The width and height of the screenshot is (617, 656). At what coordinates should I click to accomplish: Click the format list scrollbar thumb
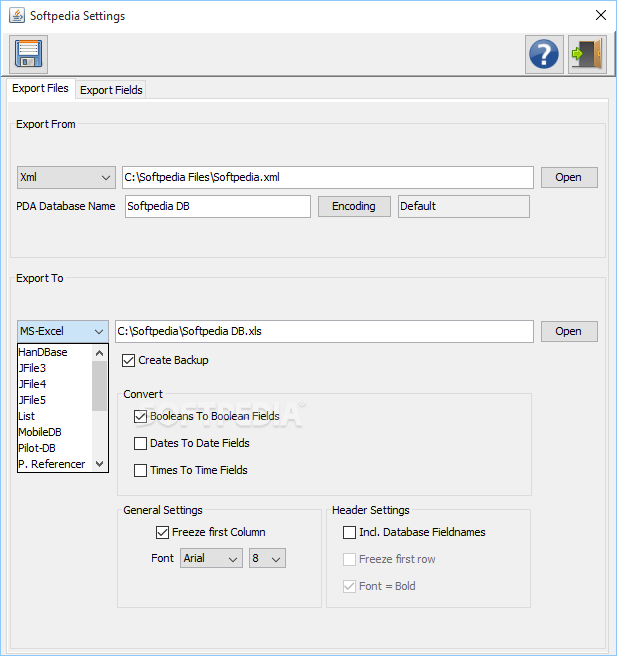(x=100, y=386)
